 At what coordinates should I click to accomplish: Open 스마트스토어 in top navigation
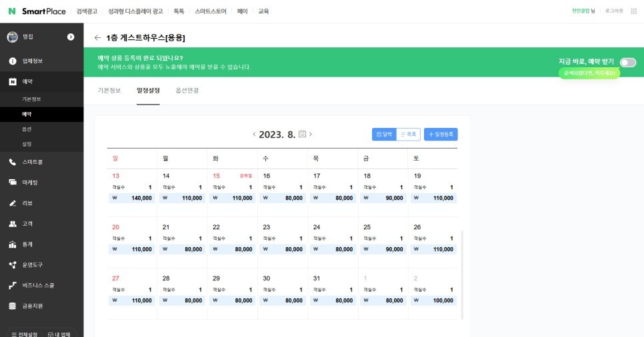pos(211,11)
